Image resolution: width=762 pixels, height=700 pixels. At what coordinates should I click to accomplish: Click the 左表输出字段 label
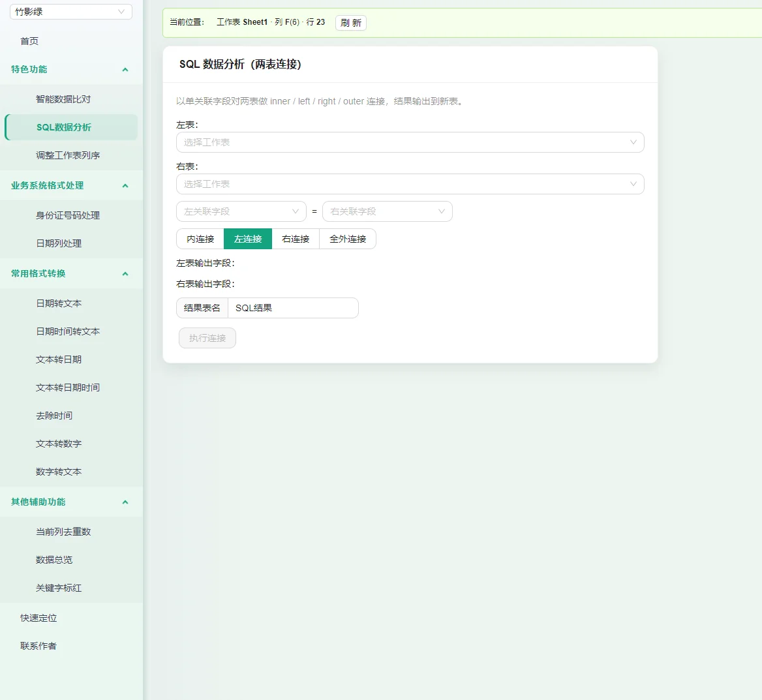(x=205, y=264)
